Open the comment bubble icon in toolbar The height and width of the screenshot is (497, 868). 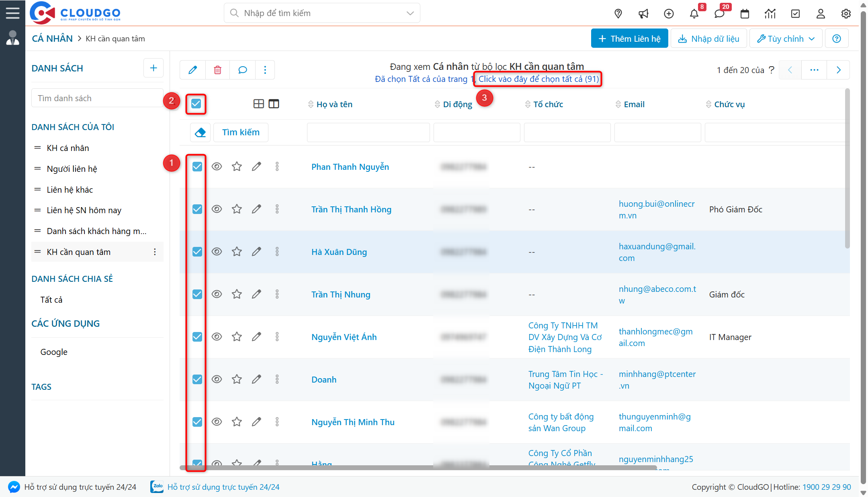click(242, 70)
